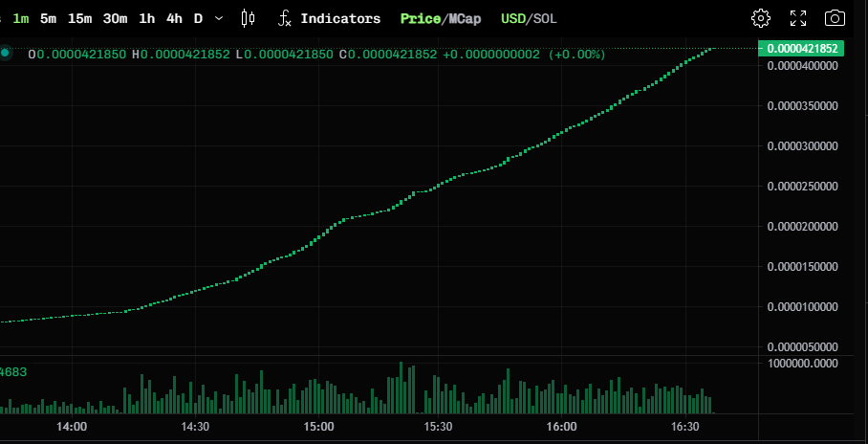Viewport: 868px width, 444px height.
Task: Click the close value C0.0000421852
Action: (388, 55)
